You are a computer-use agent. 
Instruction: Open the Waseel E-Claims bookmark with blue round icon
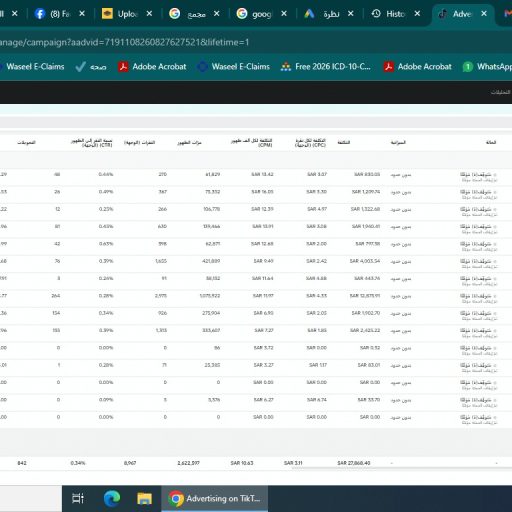233,67
